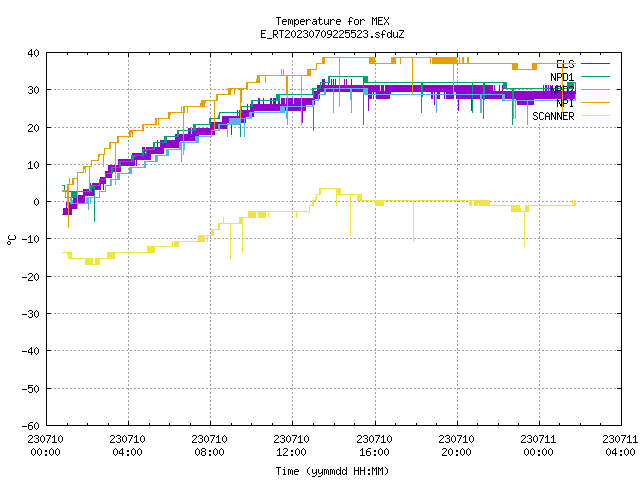
Task: Select the SCANNER legend label
Action: pos(553,116)
